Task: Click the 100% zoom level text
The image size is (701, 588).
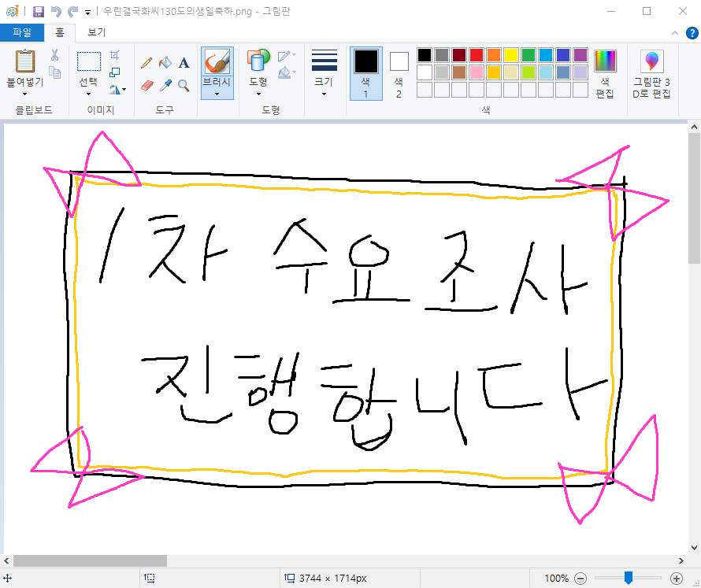Action: pos(556,579)
